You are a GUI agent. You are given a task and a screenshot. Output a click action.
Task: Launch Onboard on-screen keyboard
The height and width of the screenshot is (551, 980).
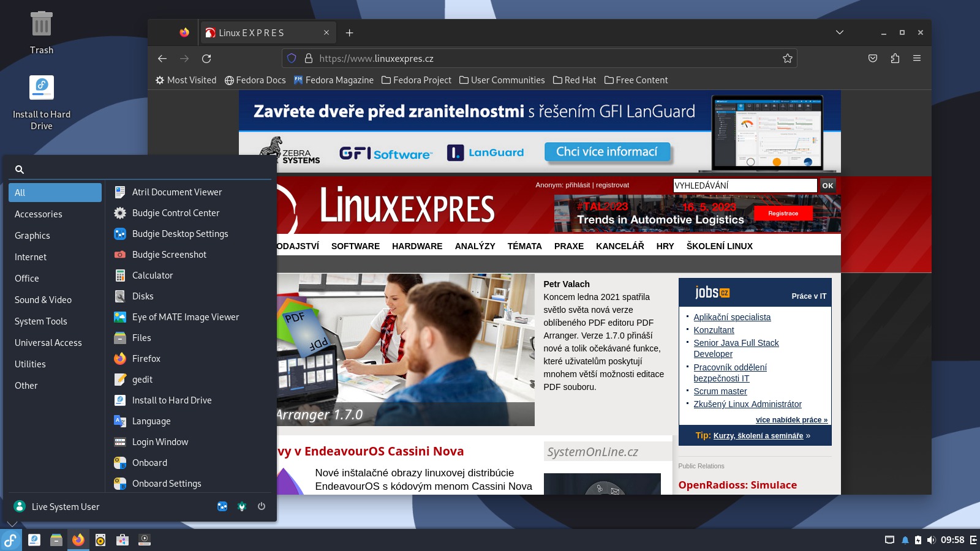click(x=189, y=463)
